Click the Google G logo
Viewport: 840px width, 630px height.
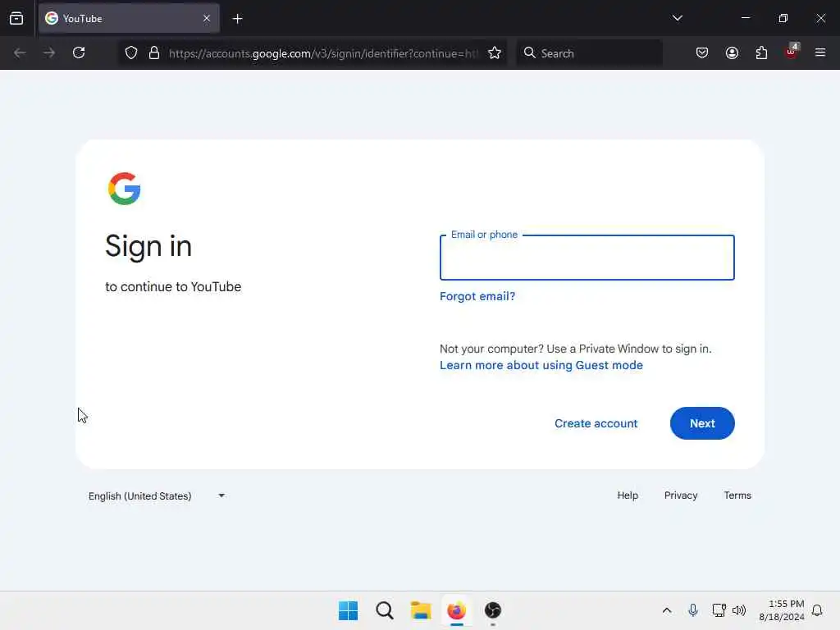click(125, 189)
